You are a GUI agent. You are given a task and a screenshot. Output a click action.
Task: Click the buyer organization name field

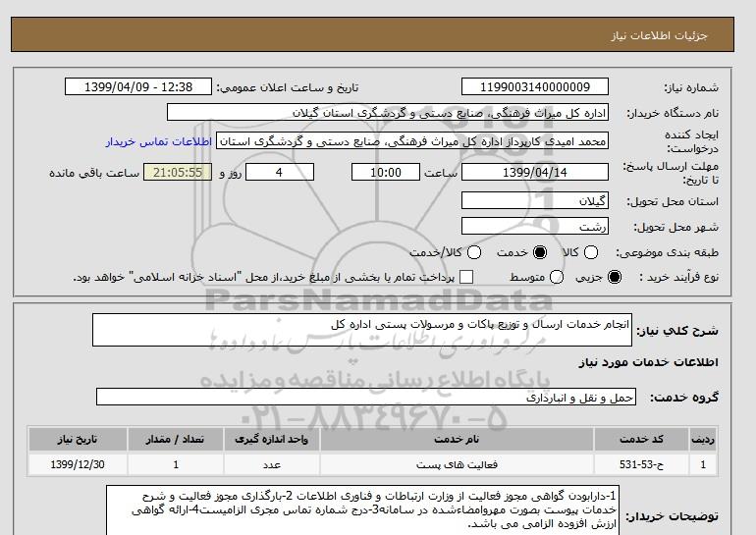point(388,112)
